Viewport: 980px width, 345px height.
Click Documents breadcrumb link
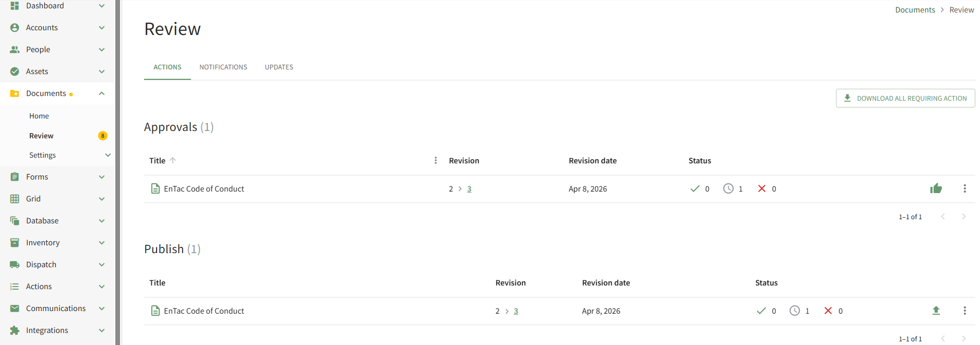coord(915,10)
